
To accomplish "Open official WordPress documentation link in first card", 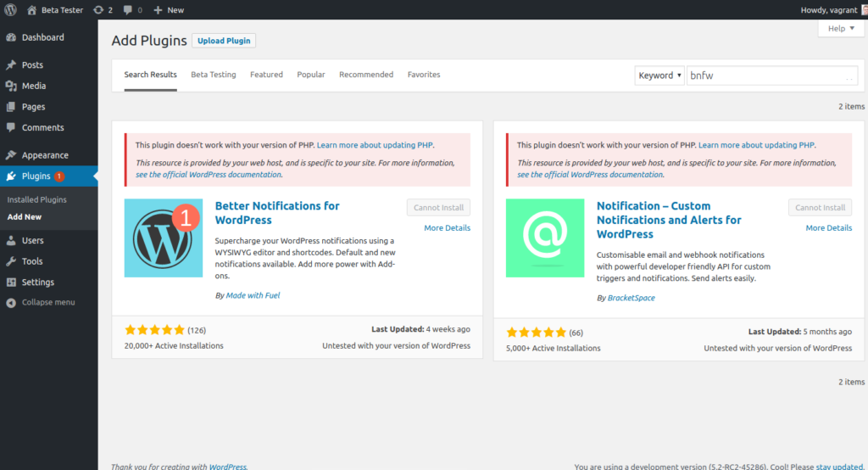I will point(209,175).
